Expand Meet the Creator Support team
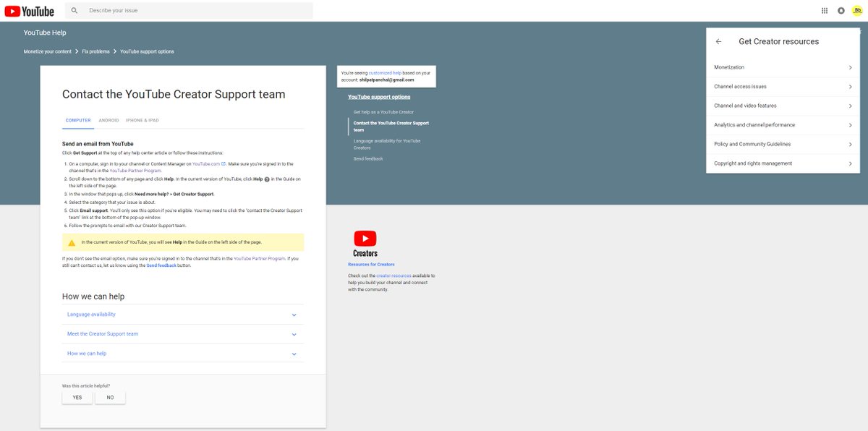 tap(182, 334)
